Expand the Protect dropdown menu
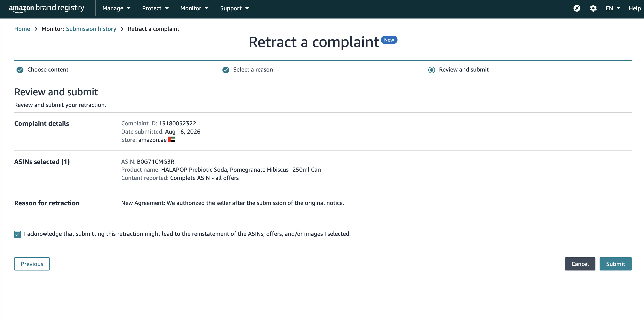The width and height of the screenshot is (644, 319). point(156,8)
